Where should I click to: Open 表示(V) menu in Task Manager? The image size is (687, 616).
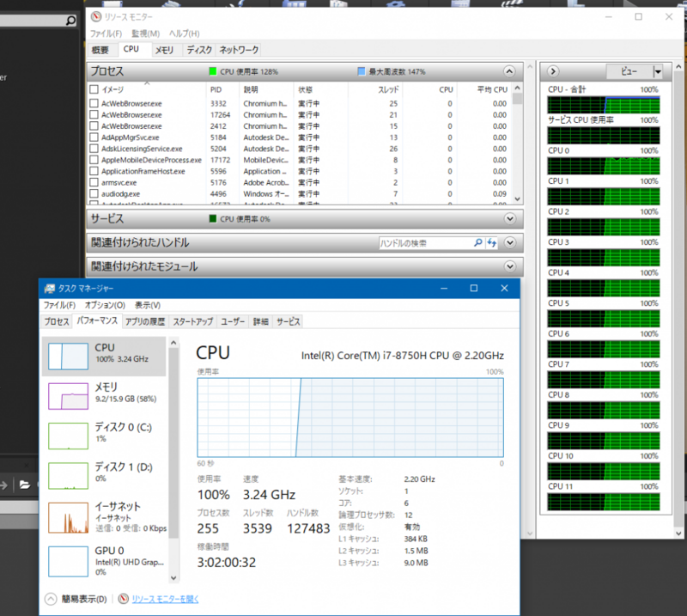pos(147,305)
